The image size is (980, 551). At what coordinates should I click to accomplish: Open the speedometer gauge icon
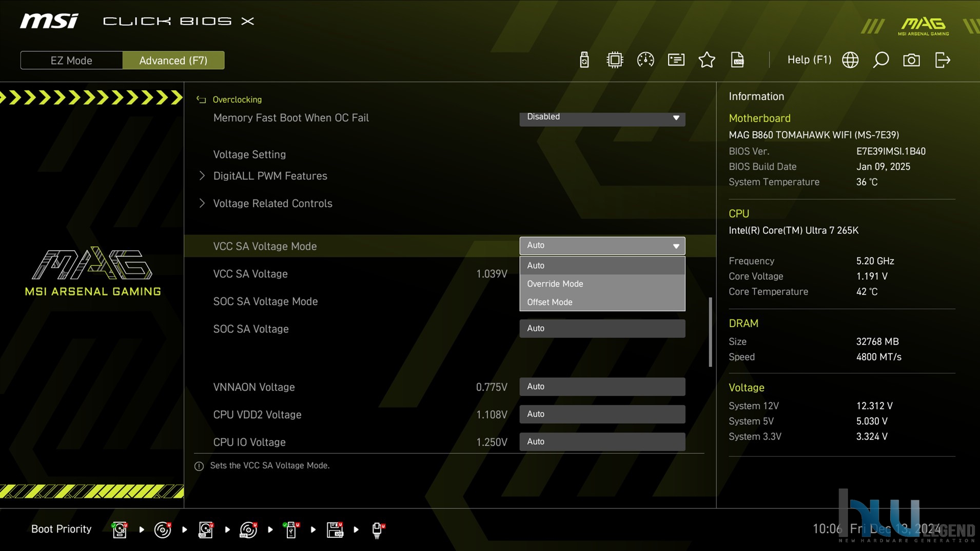click(645, 60)
